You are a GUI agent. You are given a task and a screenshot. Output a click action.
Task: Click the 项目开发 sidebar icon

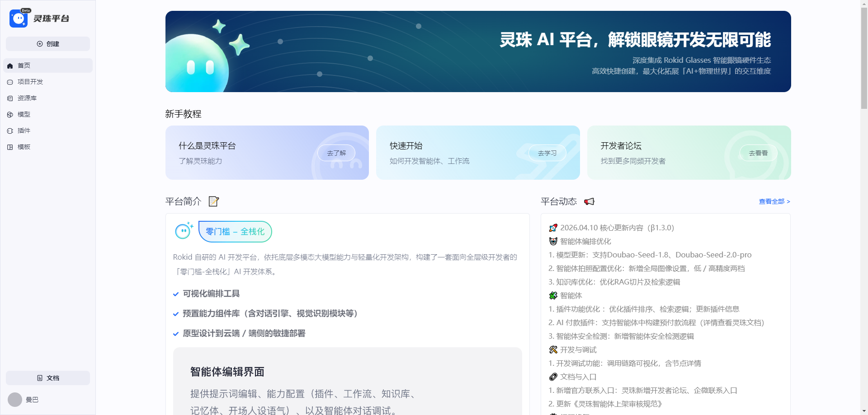10,82
